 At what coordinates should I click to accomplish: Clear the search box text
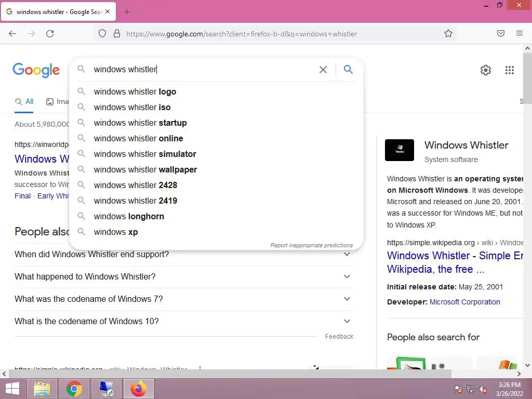[x=323, y=70]
